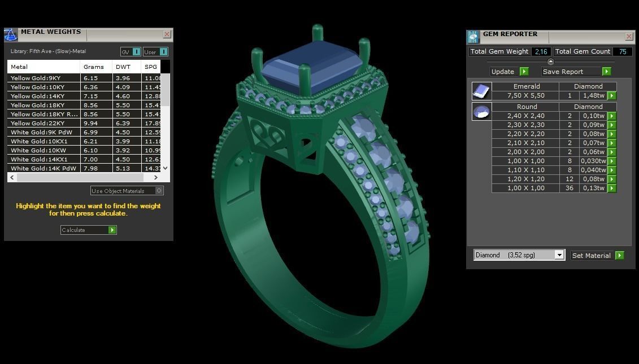The height and width of the screenshot is (364, 639).
Task: Click the Grams column header
Action: (96, 67)
